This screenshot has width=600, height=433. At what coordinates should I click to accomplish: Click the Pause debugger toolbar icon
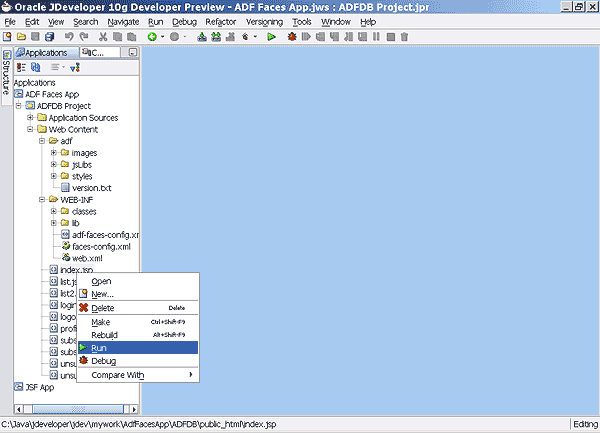tap(377, 37)
